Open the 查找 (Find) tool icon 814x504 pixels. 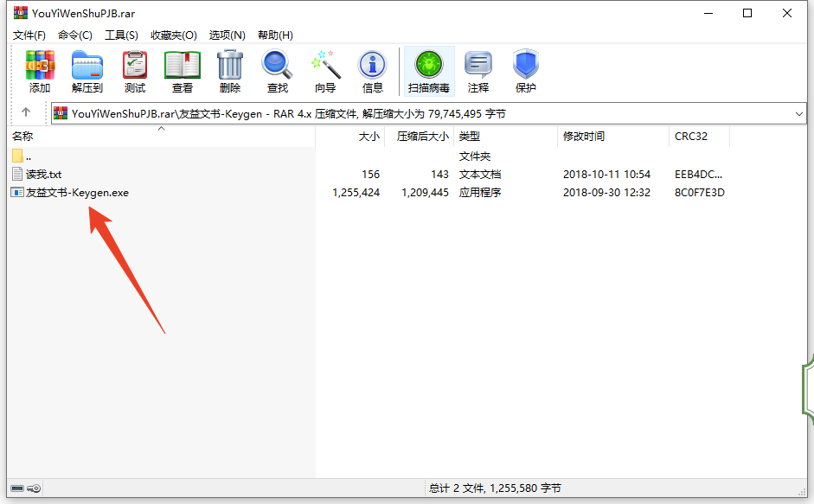click(277, 71)
